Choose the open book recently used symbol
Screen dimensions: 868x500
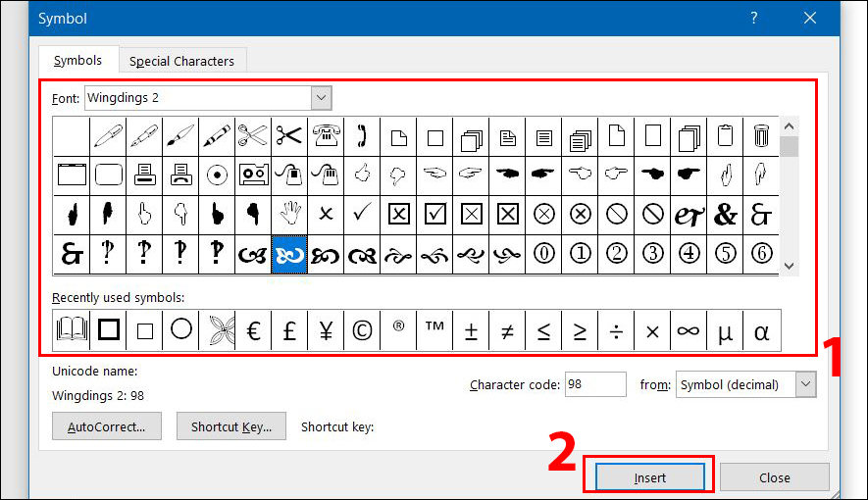point(72,330)
